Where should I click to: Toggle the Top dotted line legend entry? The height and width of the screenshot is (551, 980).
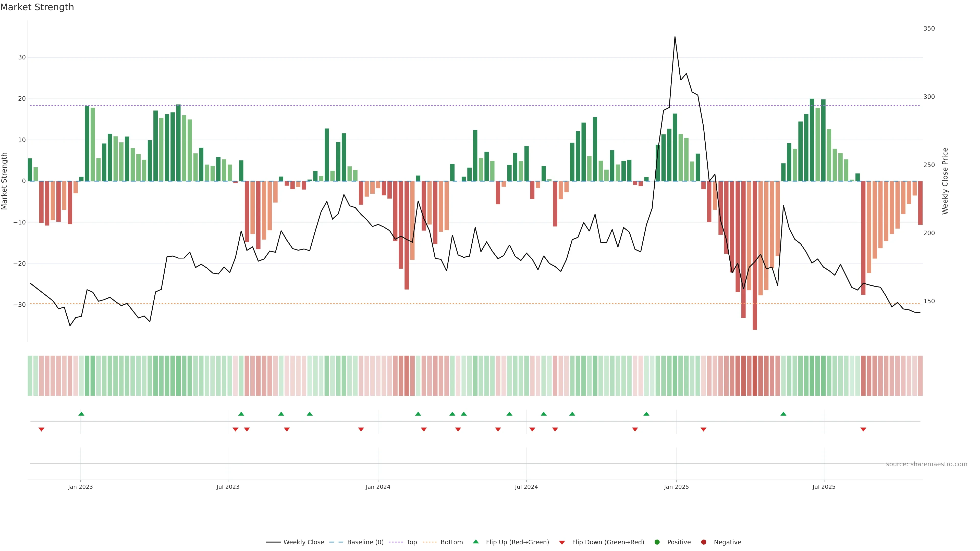coord(411,542)
